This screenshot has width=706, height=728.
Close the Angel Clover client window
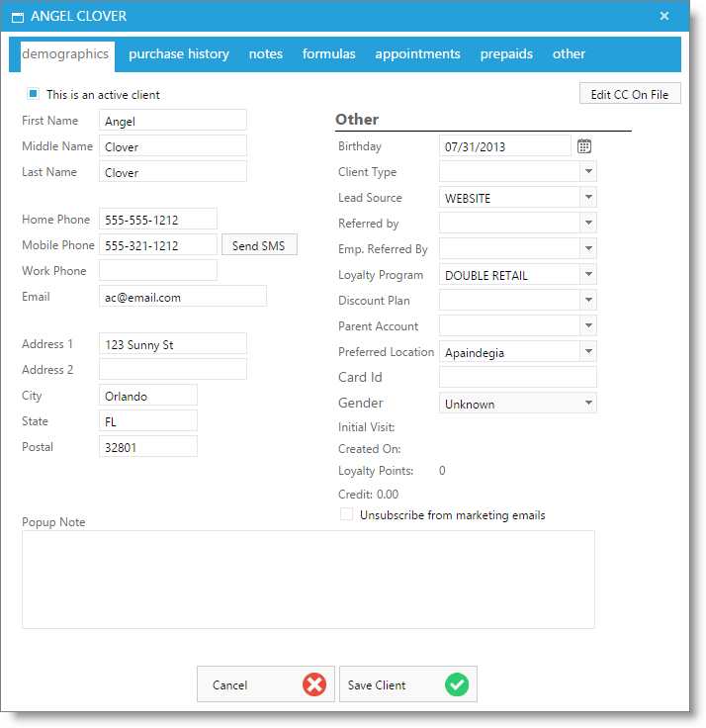(664, 16)
